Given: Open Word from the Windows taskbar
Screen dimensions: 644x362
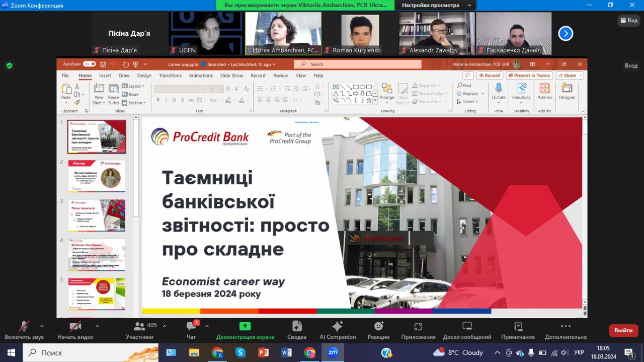Looking at the screenshot, I should click(x=287, y=352).
